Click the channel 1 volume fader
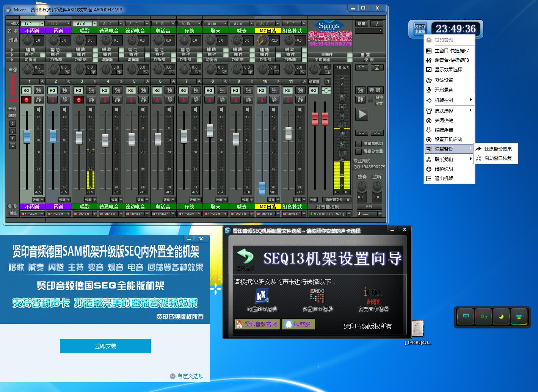The width and height of the screenshot is (538, 392). pyautogui.click(x=27, y=137)
